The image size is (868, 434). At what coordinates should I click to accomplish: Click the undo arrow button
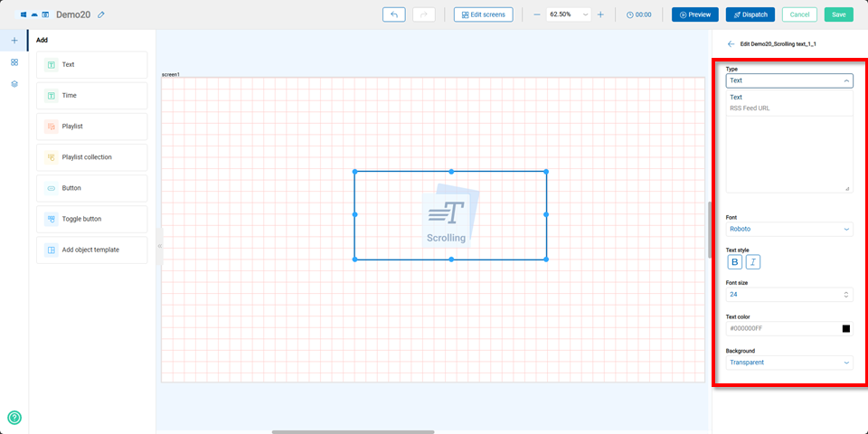[x=394, y=14]
